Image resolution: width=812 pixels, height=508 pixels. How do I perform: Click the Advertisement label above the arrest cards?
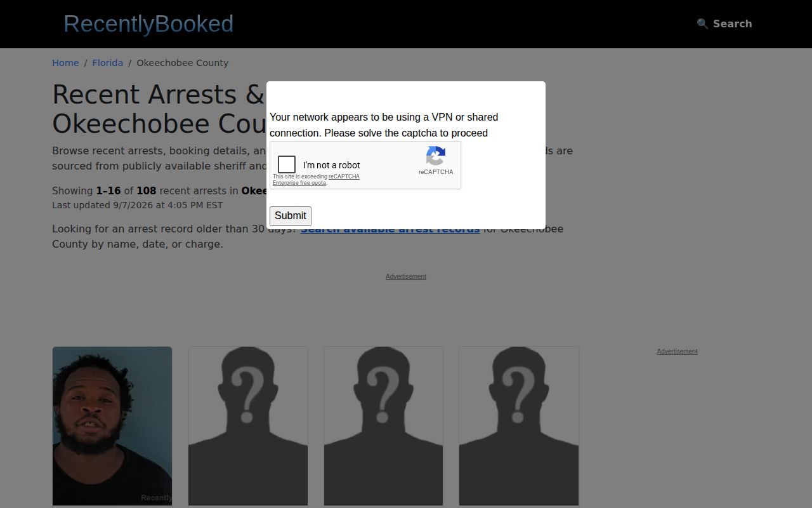pos(406,276)
